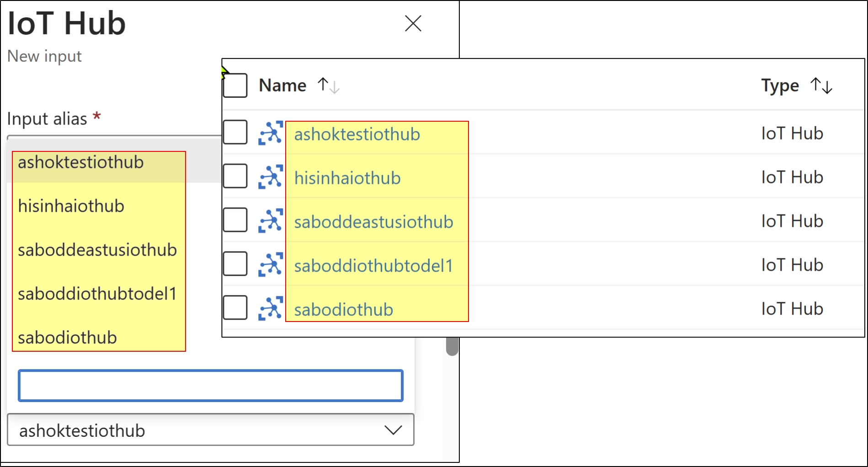This screenshot has width=868, height=467.
Task: Open the ashoktestiothub IoT Hub dropdown
Action: coord(211,430)
